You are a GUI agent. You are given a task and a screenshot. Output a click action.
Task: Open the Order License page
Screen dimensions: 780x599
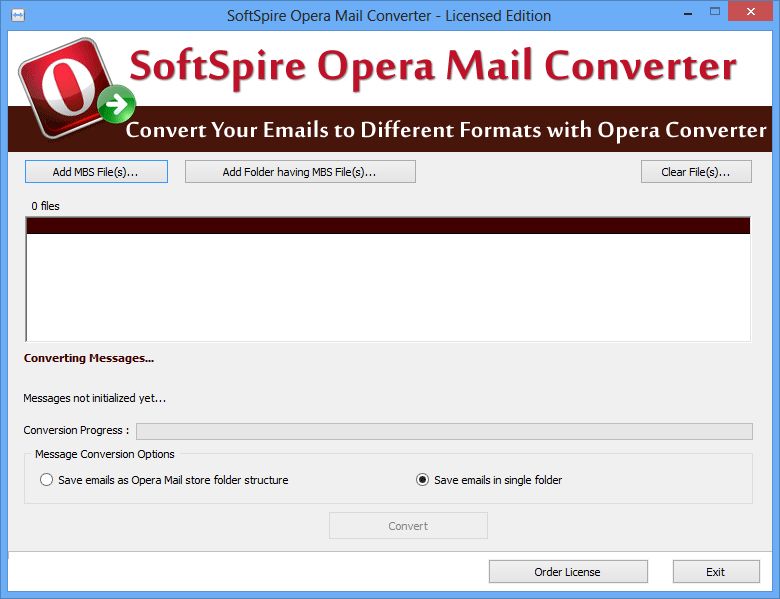pos(567,572)
